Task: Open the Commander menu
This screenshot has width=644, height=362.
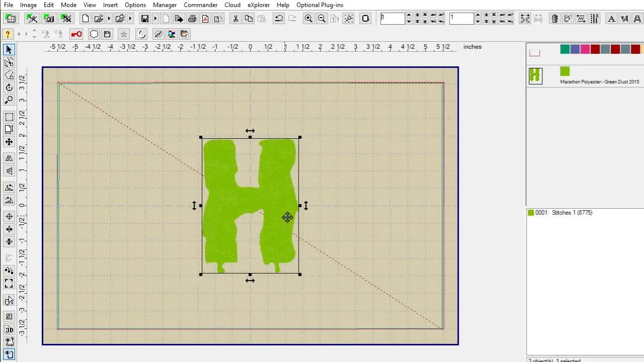Action: (200, 5)
